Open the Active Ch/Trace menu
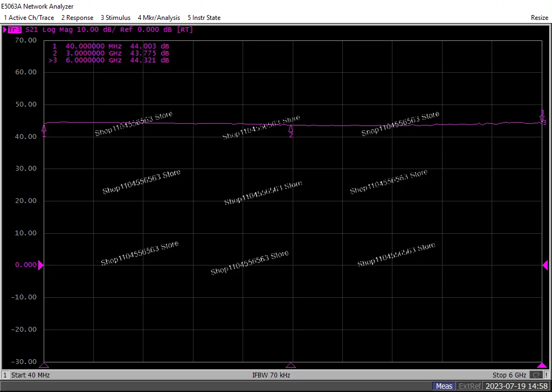This screenshot has height=392, width=552. [29, 18]
